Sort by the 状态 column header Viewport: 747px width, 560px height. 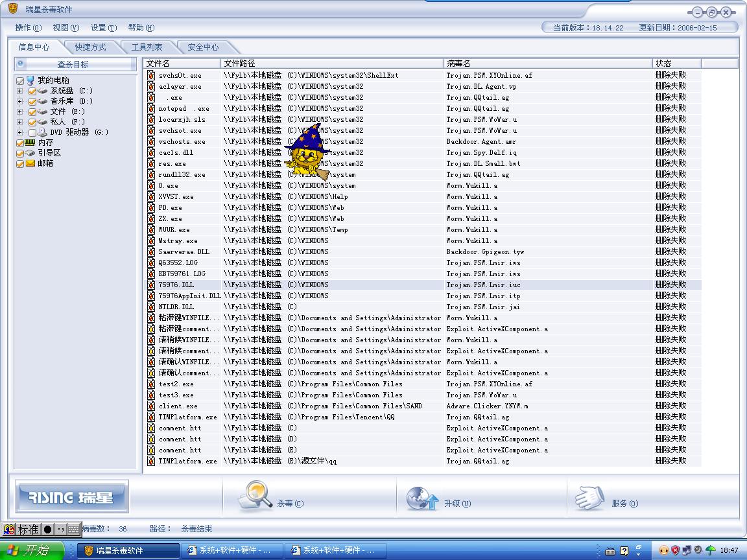[677, 64]
